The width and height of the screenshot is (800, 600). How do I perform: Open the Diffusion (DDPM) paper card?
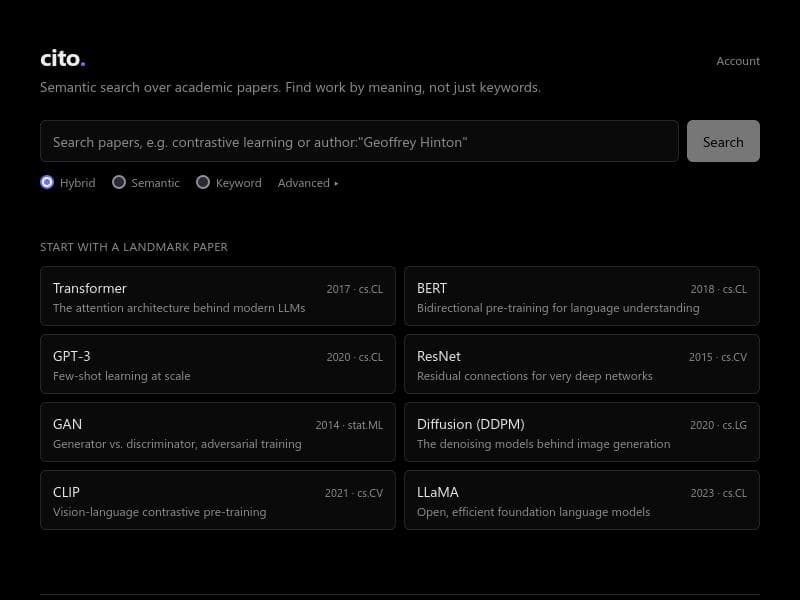click(x=582, y=432)
